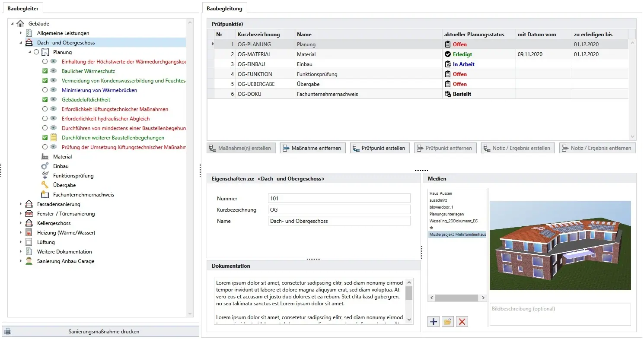Delete media using the red X icon
The height and width of the screenshot is (339, 644).
[462, 321]
